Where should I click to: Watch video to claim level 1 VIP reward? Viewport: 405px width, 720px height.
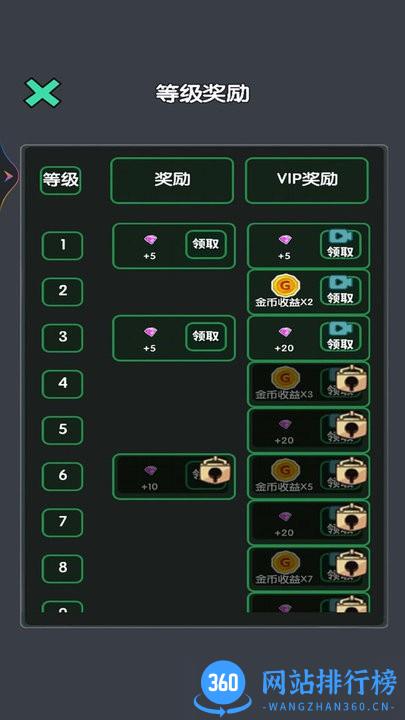pyautogui.click(x=340, y=245)
